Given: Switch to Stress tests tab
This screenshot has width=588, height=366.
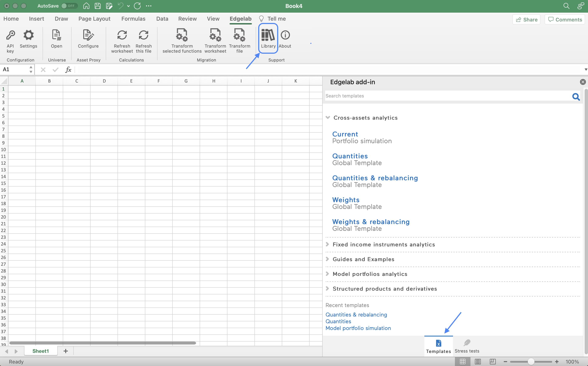Looking at the screenshot, I should 467,346.
